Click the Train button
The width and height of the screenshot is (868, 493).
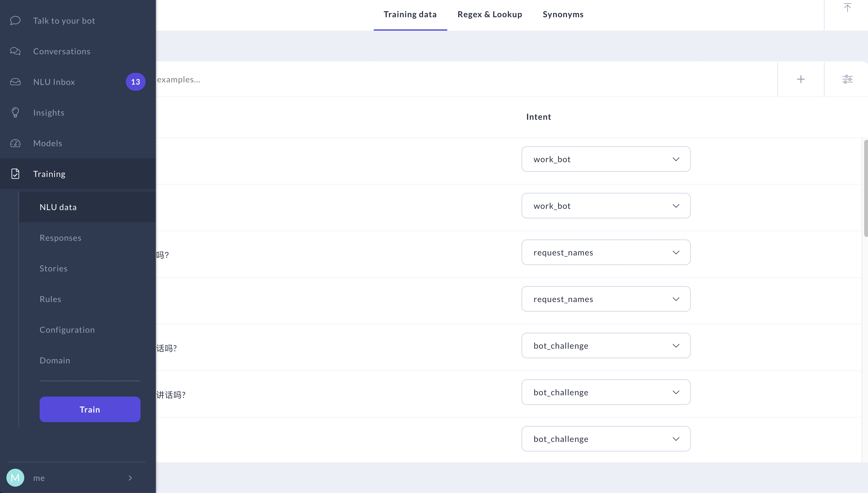point(90,409)
